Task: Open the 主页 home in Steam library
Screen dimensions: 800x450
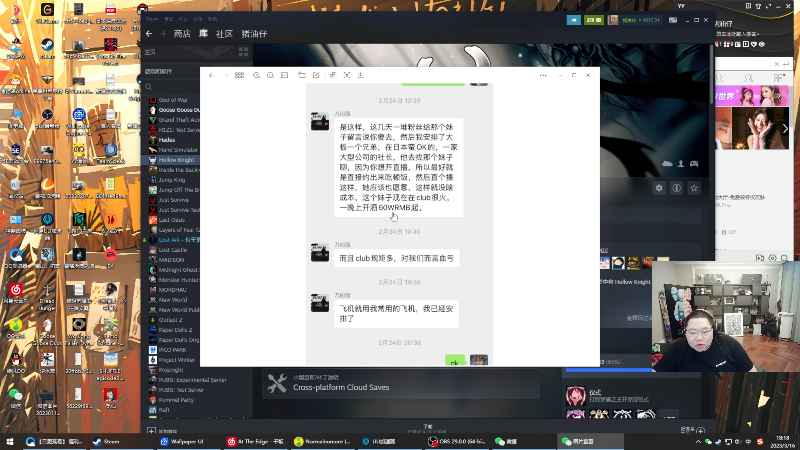Action: point(151,52)
